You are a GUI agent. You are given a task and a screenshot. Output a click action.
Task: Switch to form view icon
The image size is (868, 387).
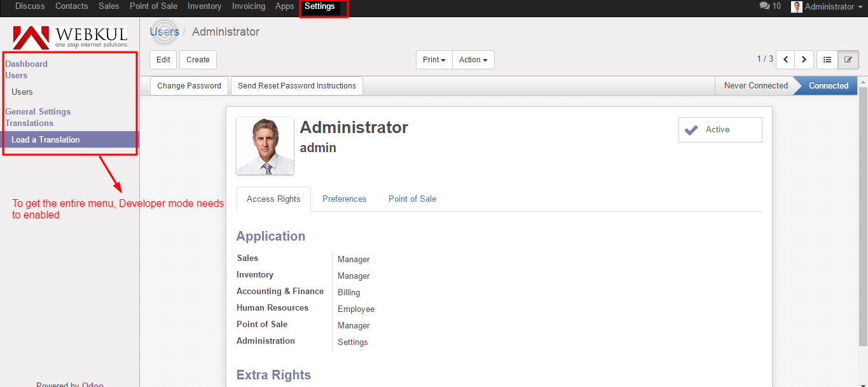848,60
